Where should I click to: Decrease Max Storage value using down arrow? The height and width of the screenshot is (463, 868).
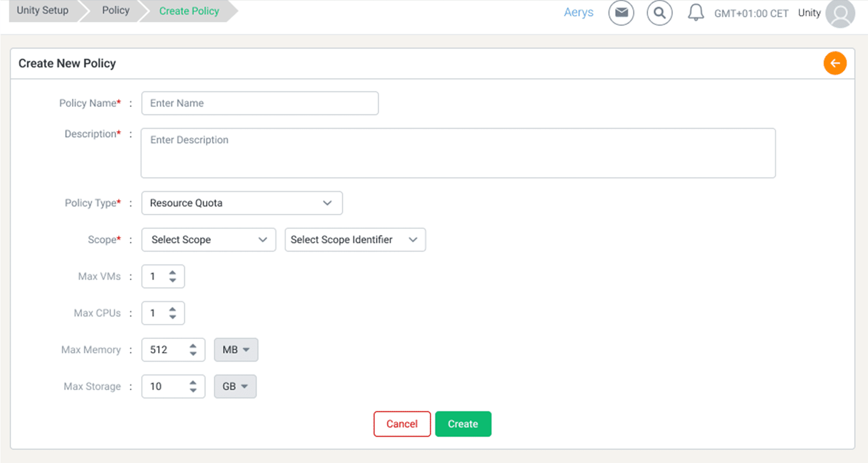pyautogui.click(x=193, y=390)
